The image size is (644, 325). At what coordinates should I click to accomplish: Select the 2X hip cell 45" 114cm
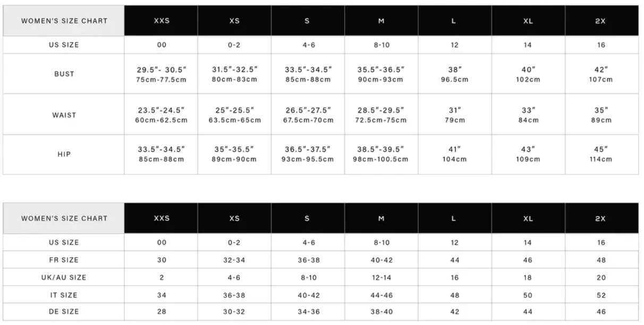(601, 155)
